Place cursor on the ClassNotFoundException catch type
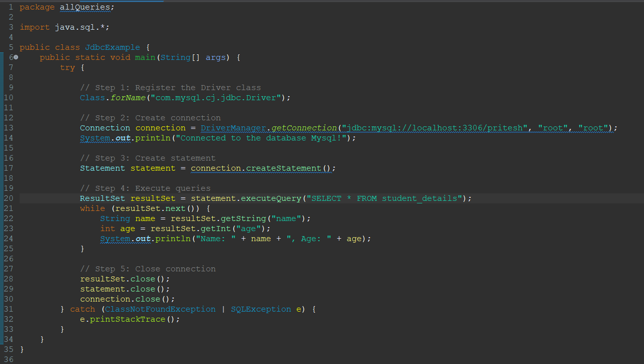Viewport: 644px width, 364px height. 160,309
